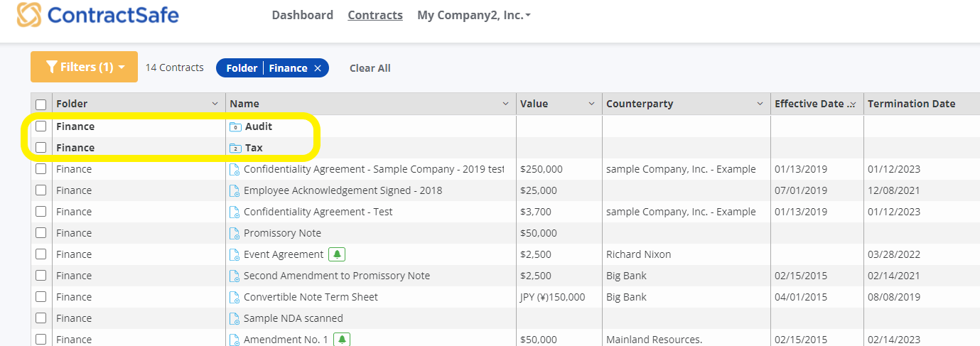Toggle the select-all checkbox in header
This screenshot has width=980, height=346.
(x=41, y=104)
